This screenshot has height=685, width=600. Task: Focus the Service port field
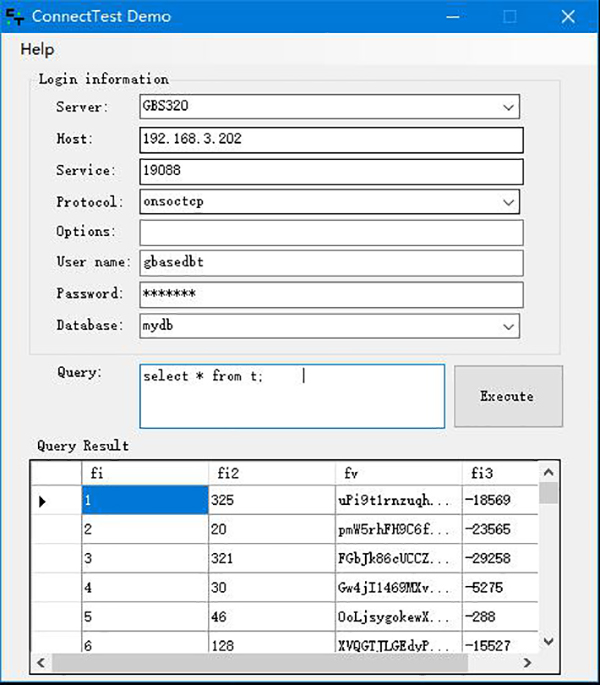[x=331, y=171]
